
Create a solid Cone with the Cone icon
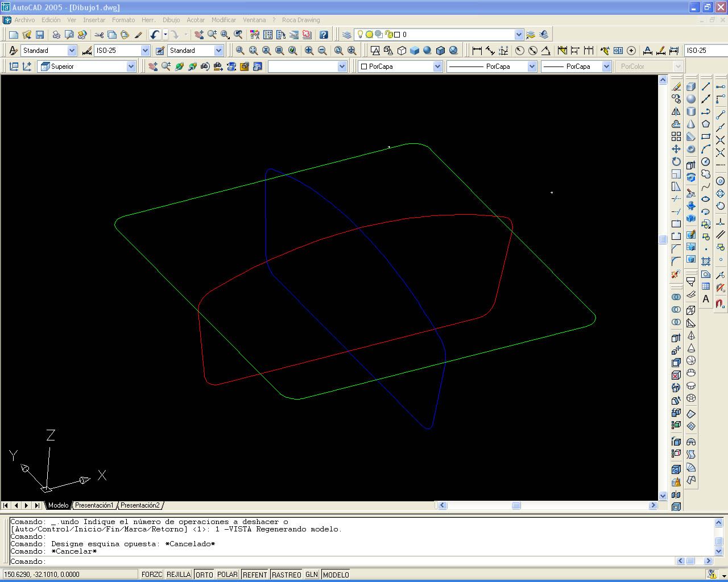pyautogui.click(x=691, y=124)
